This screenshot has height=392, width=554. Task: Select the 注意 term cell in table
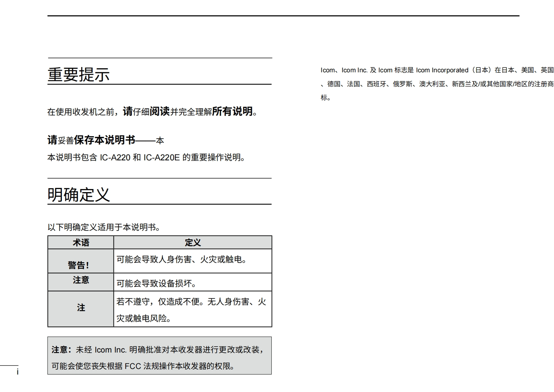[81, 280]
